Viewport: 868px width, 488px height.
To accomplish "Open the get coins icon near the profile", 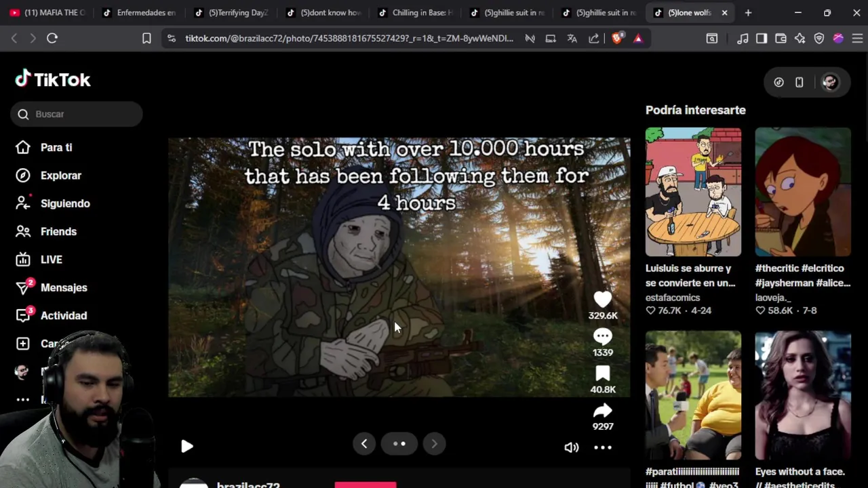I will pos(778,82).
